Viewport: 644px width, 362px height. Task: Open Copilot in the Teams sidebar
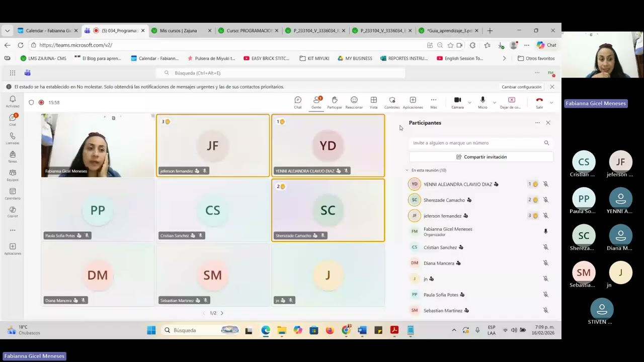(x=13, y=212)
